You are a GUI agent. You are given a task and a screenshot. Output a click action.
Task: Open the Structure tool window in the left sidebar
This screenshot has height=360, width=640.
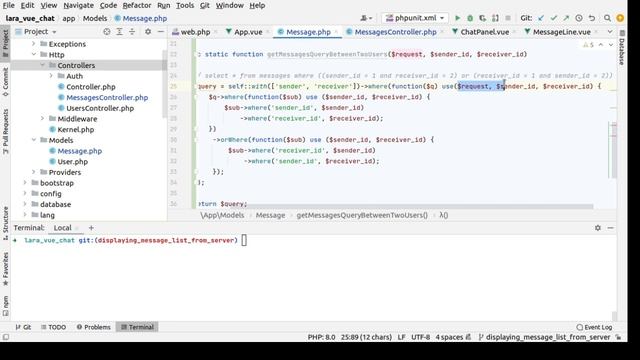[5, 223]
